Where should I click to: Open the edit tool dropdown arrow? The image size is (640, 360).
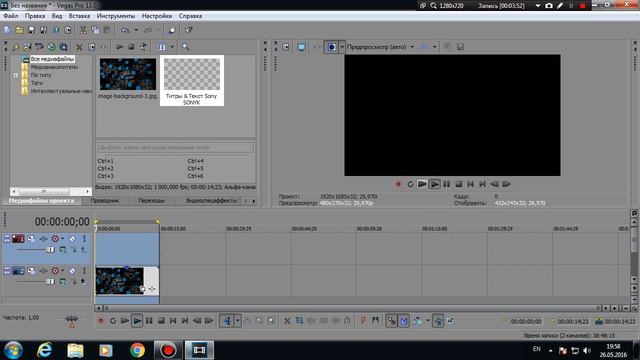(x=238, y=321)
